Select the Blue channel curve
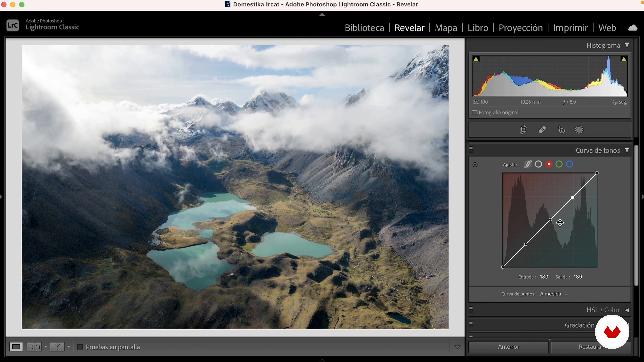 [570, 164]
